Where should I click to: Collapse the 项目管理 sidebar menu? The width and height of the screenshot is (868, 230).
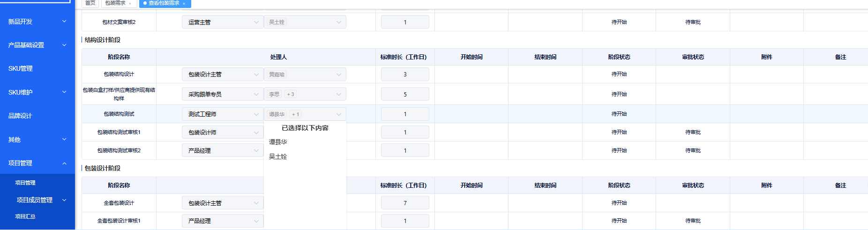[64, 163]
